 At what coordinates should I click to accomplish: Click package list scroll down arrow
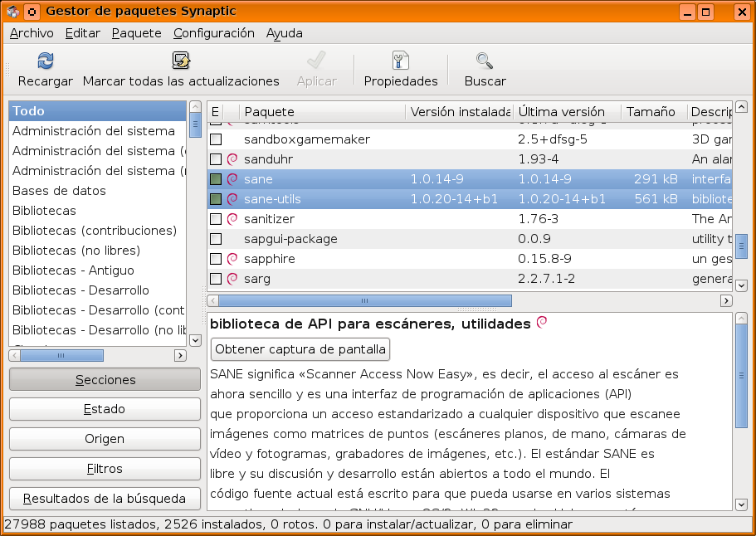click(742, 285)
